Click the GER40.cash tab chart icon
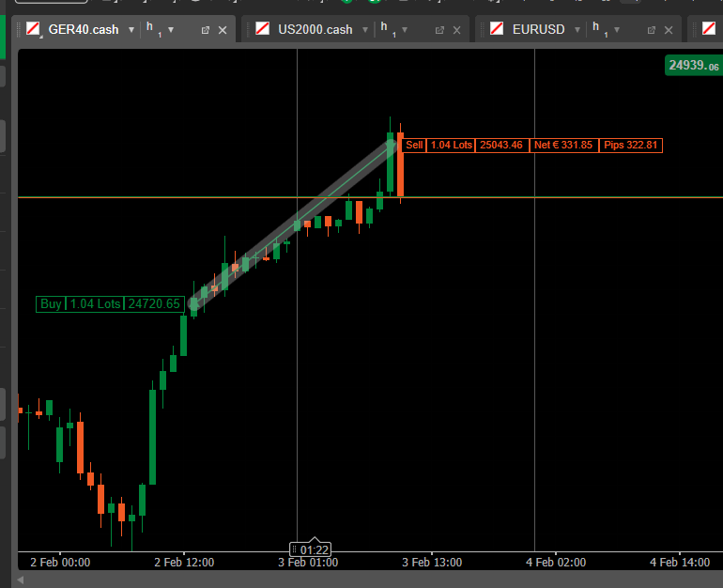723x588 pixels. [x=33, y=29]
